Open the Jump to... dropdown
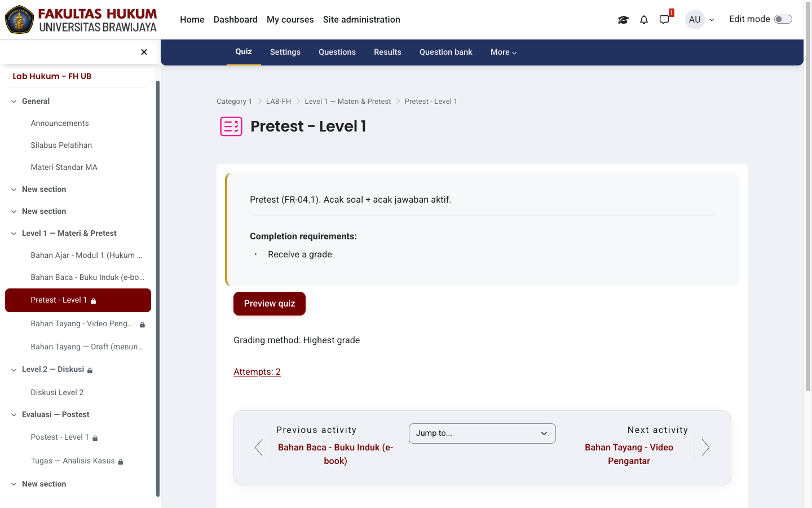 [x=482, y=433]
